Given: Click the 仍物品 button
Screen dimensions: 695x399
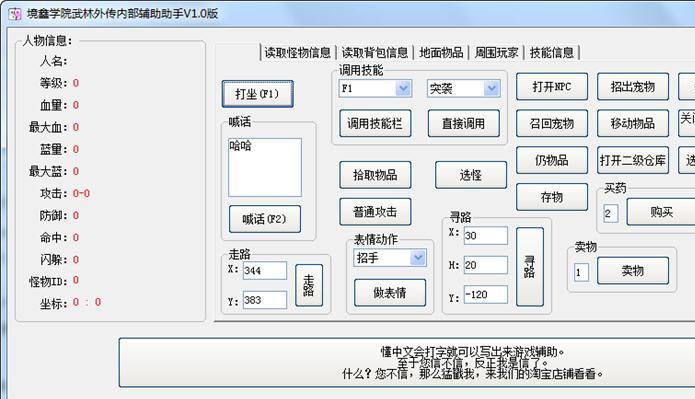Looking at the screenshot, I should (552, 160).
